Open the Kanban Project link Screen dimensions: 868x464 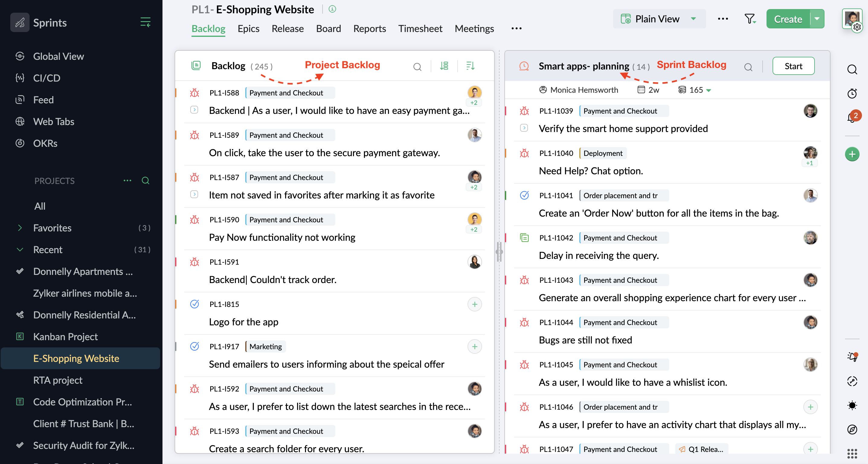point(65,336)
